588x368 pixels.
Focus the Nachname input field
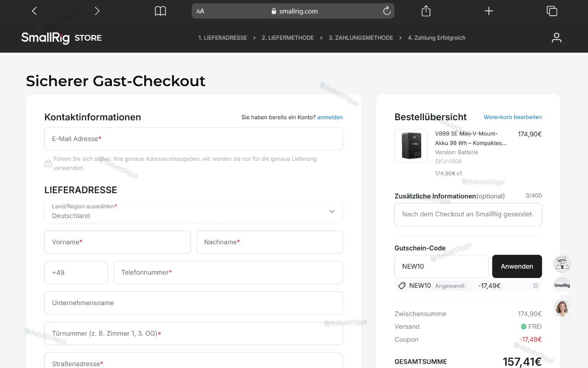270,242
